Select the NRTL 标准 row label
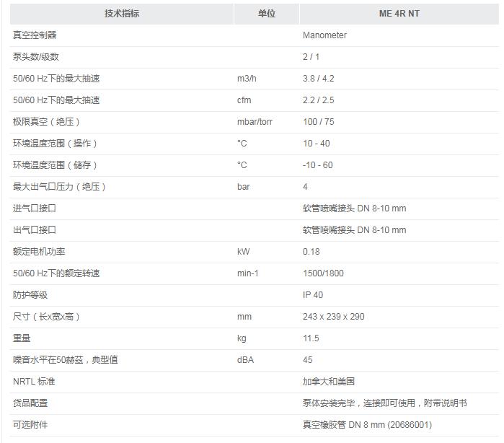 click(x=34, y=381)
